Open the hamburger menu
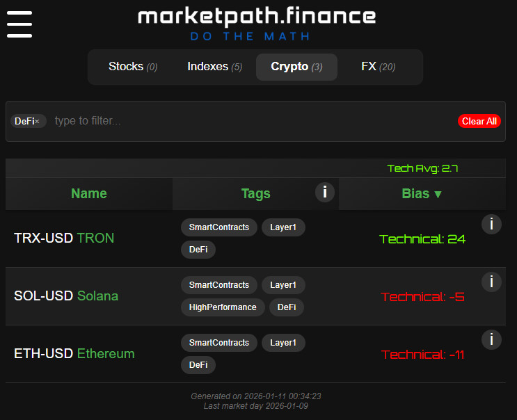The image size is (517, 420). 19,24
